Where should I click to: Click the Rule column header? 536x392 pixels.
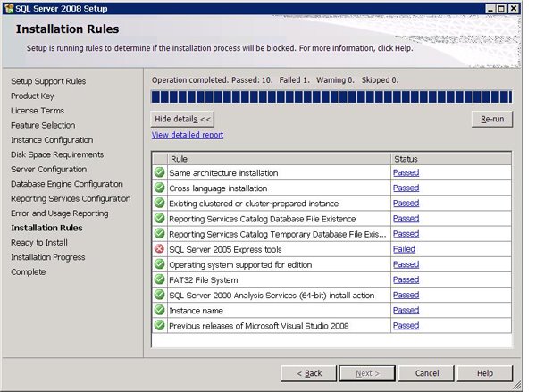(x=279, y=159)
